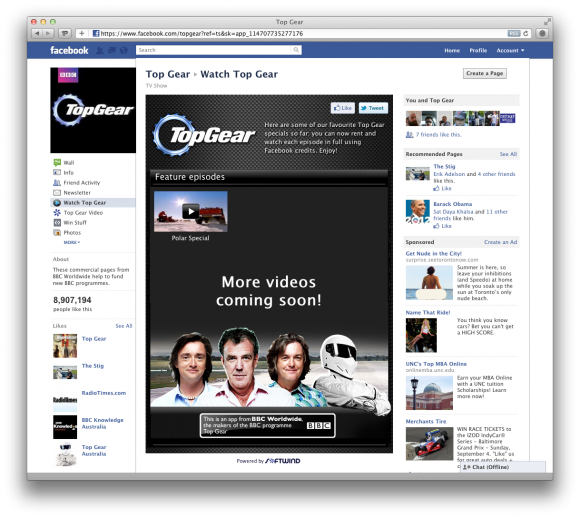Open RadioTimes.com liked page
This screenshot has height=518, width=580.
[104, 393]
